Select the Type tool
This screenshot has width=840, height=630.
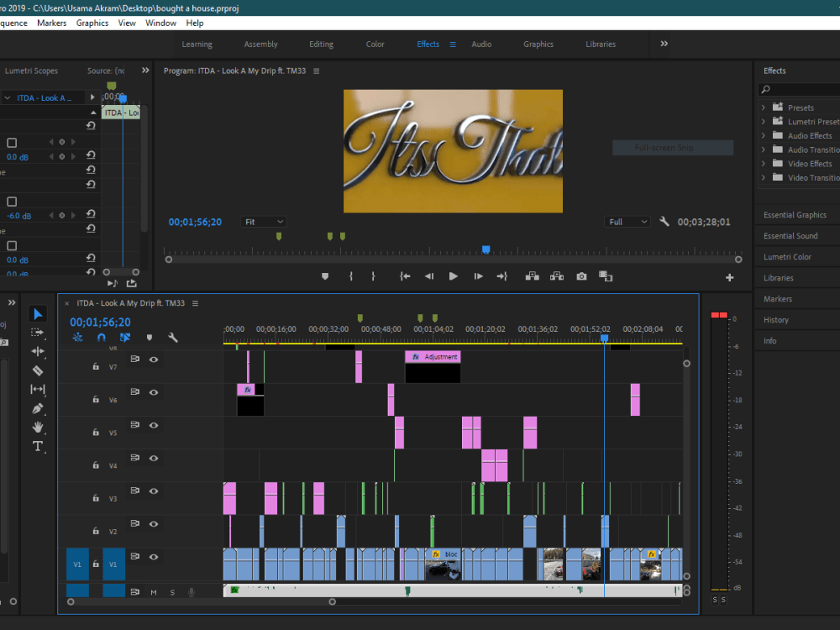tap(38, 446)
